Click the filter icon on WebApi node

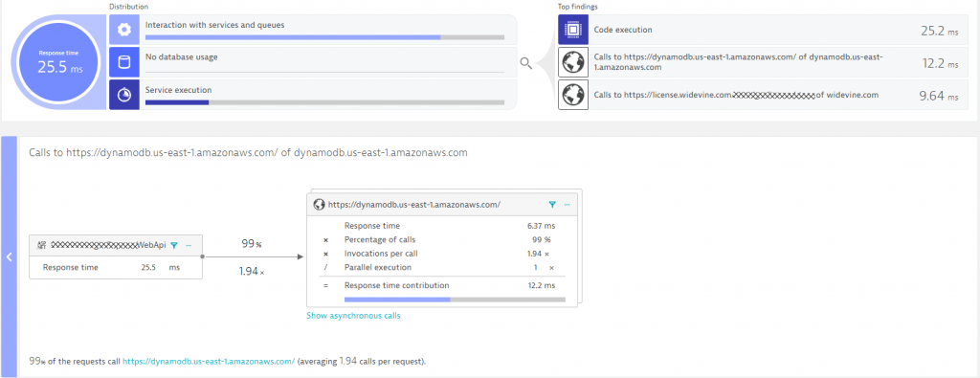pyautogui.click(x=174, y=246)
